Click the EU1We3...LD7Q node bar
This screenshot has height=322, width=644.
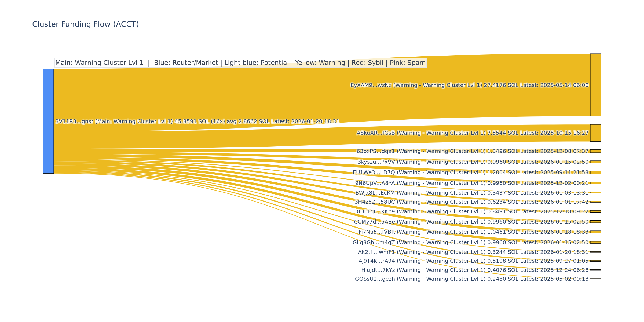[595, 172]
